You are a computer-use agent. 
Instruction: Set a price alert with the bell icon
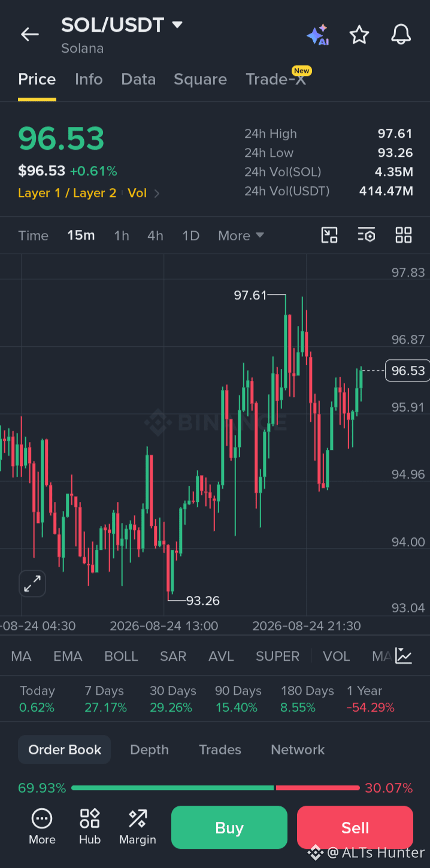401,35
